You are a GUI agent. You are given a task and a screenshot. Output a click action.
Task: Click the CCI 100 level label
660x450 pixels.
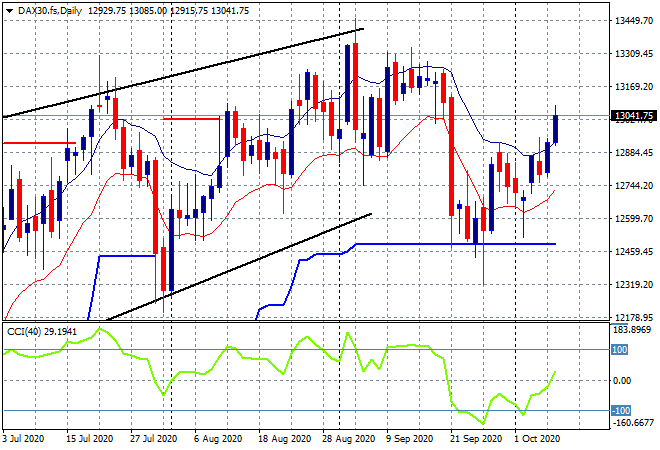coord(619,349)
